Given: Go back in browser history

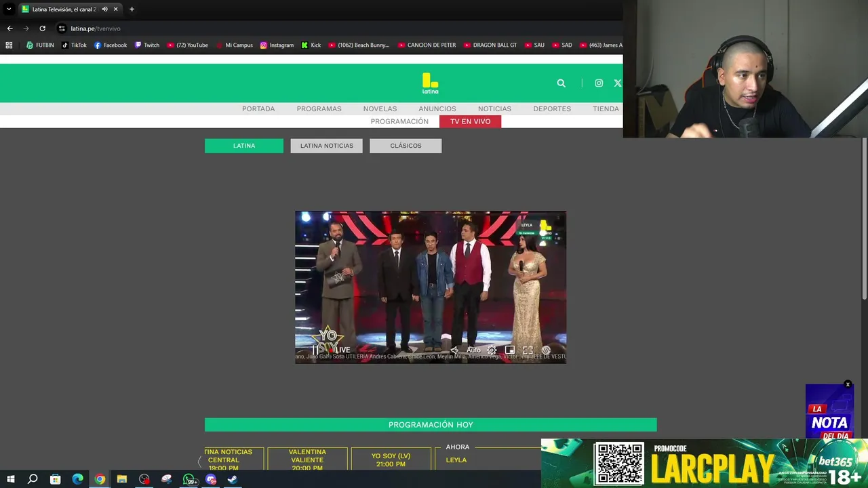Looking at the screenshot, I should pos(9,28).
